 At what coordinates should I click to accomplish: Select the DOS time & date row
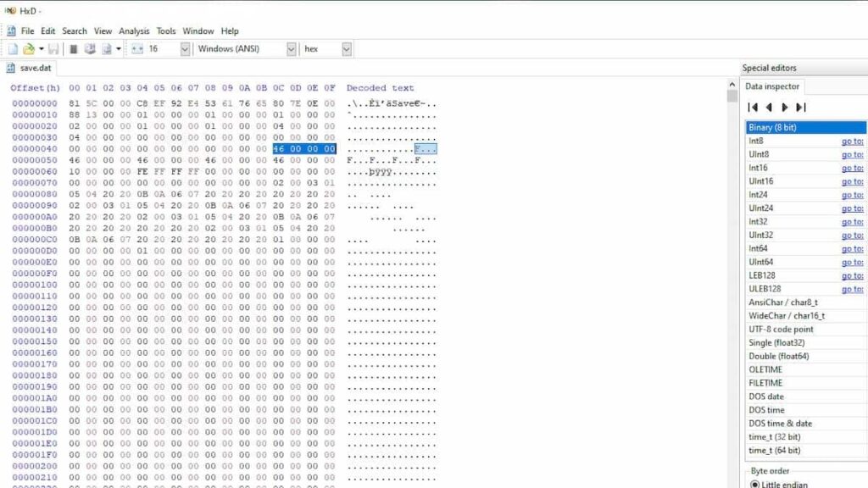806,424
